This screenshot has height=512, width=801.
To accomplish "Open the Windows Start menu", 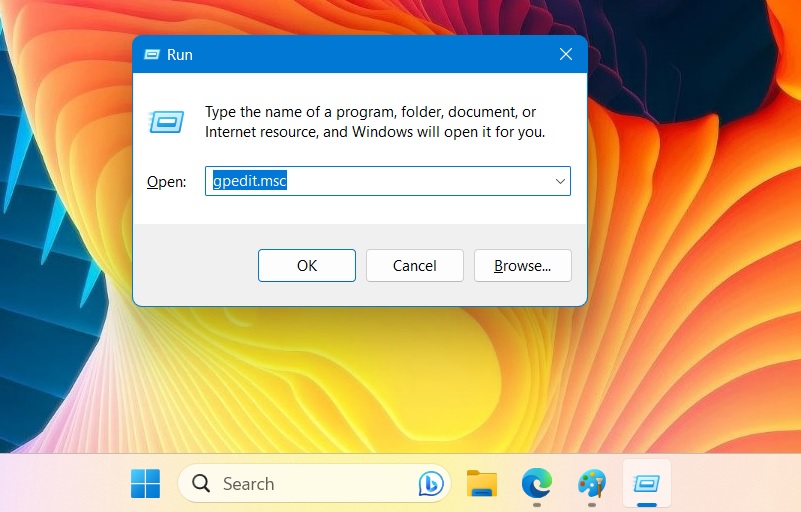I will pos(146,483).
